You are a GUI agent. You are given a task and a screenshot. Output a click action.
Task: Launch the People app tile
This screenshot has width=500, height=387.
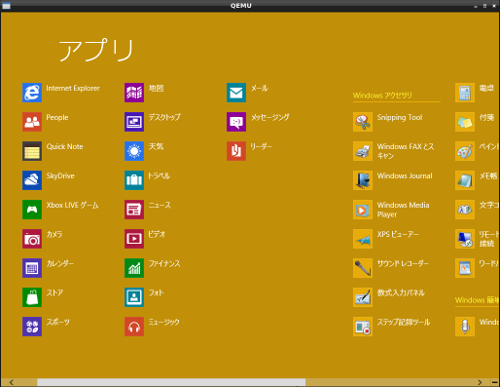click(32, 122)
